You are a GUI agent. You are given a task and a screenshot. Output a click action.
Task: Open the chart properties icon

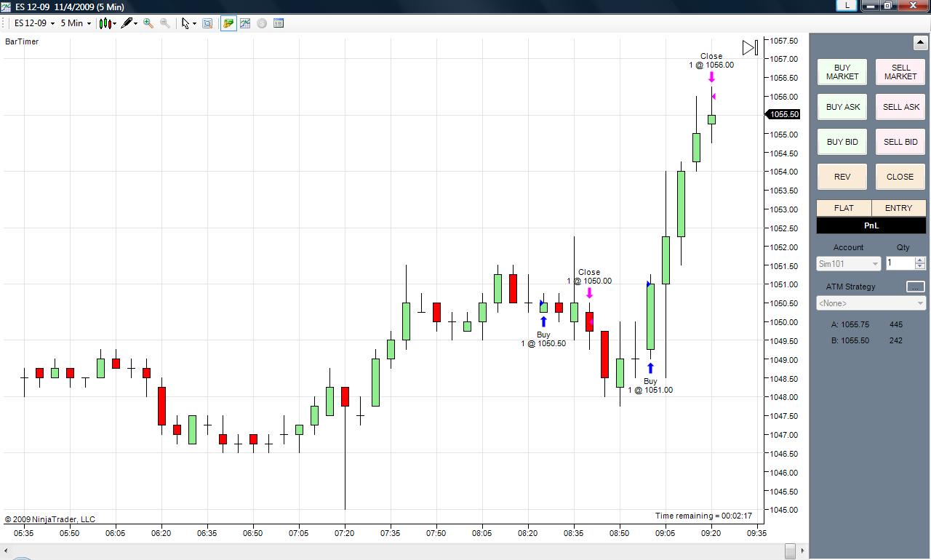[279, 23]
